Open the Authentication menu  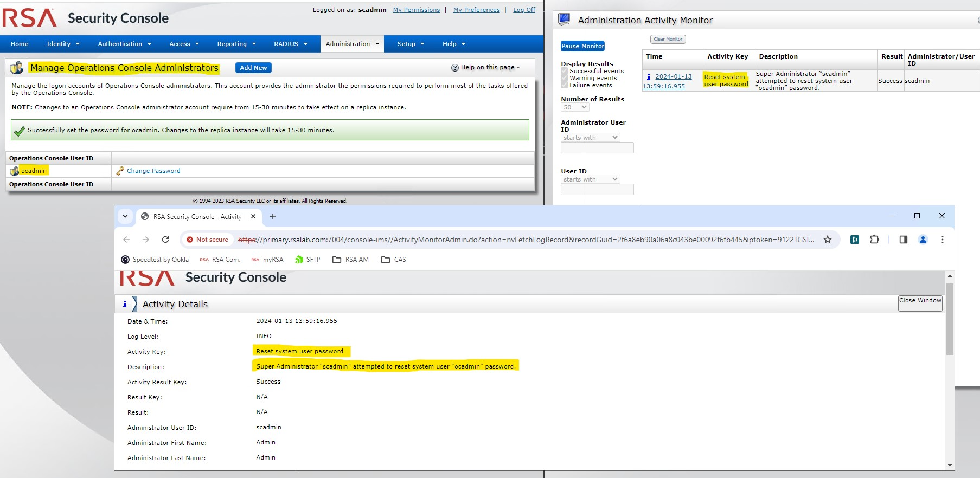pos(124,44)
